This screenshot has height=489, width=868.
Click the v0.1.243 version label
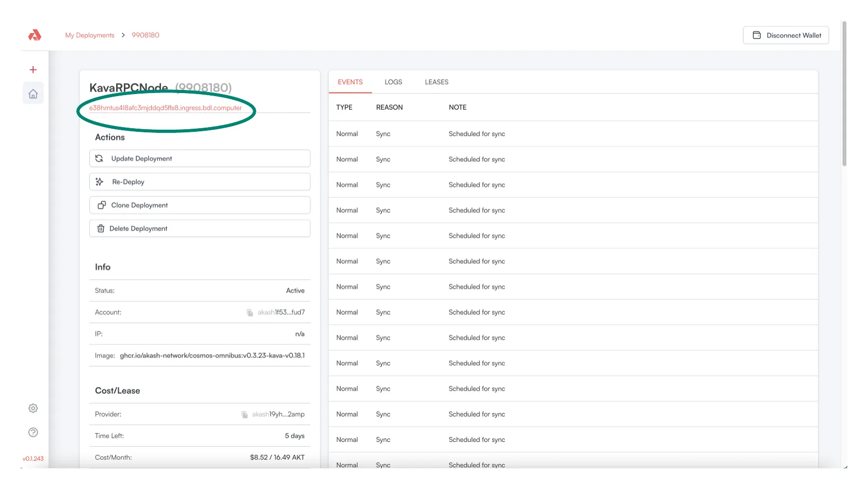(33, 459)
